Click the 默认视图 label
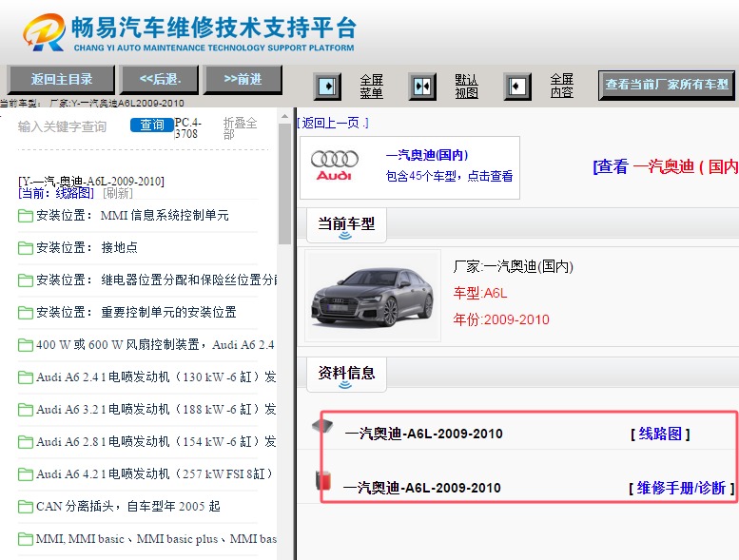This screenshot has height=560, width=739. tap(466, 87)
